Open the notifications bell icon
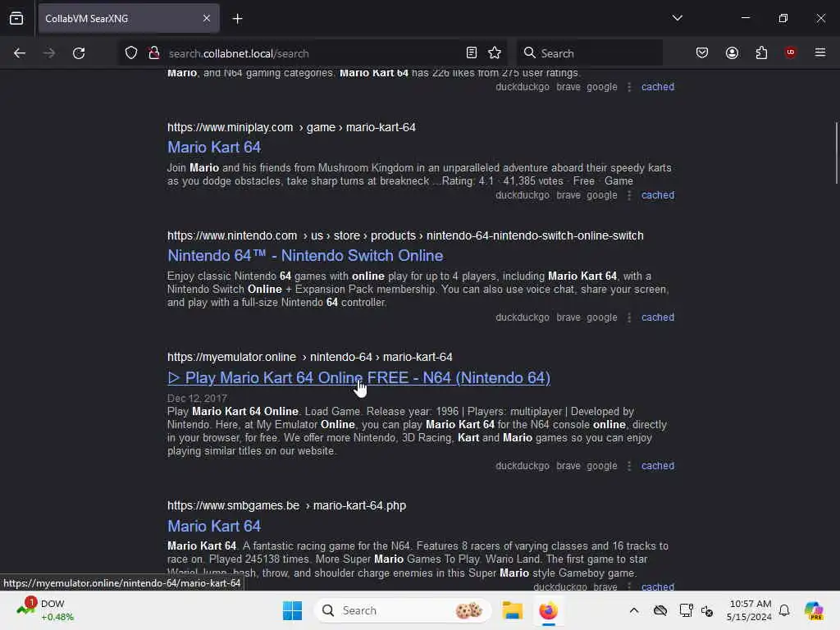Image resolution: width=840 pixels, height=630 pixels. pyautogui.click(x=784, y=610)
